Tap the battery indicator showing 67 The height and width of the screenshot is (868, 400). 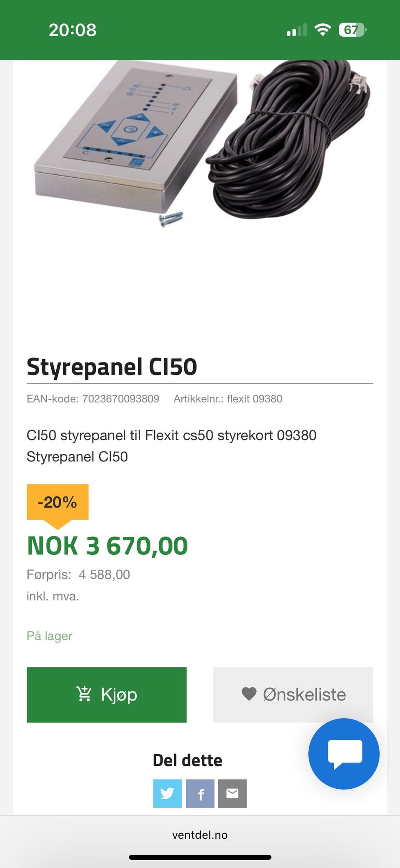click(352, 30)
